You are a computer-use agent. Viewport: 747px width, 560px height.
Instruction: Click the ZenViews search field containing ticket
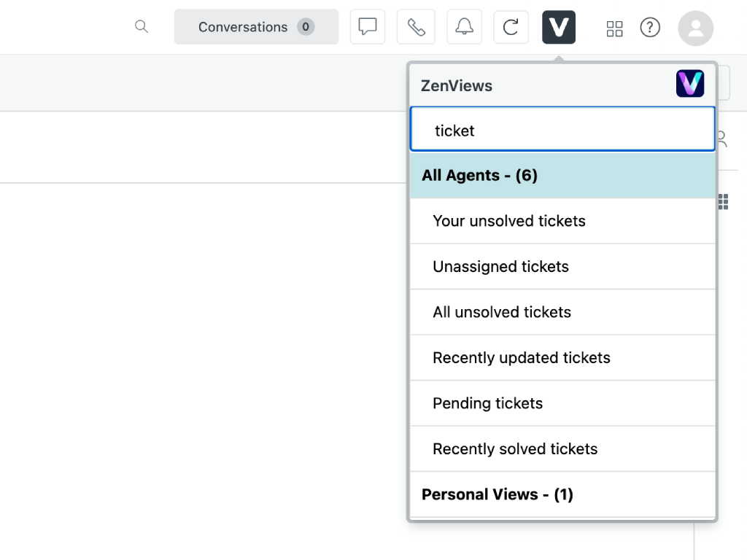pos(562,129)
